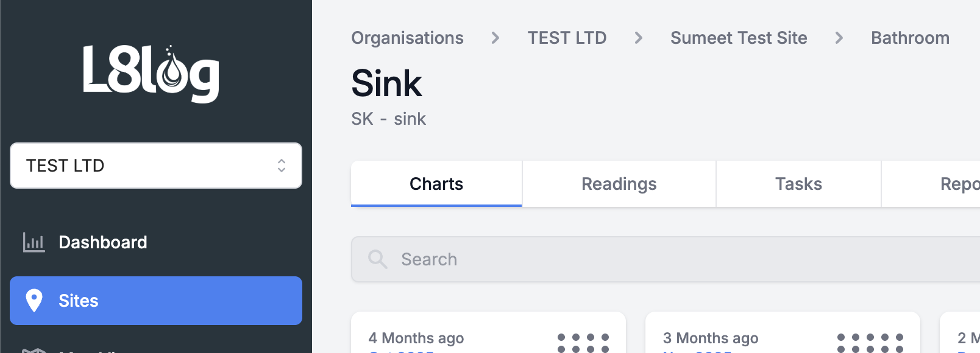The height and width of the screenshot is (353, 980).
Task: Navigate to Sumeet Test Site breadcrumb
Action: tap(739, 38)
